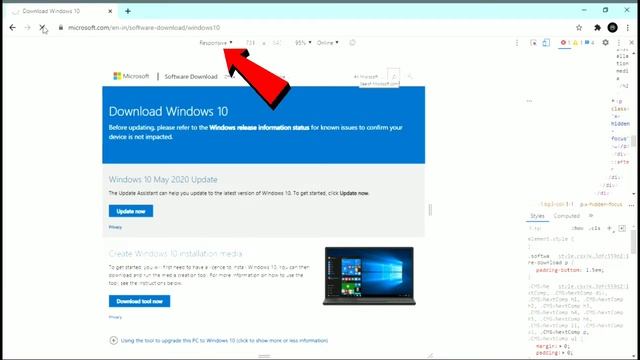Show more Styles pane tabs
This screenshot has height=360, width=640.
click(x=591, y=216)
